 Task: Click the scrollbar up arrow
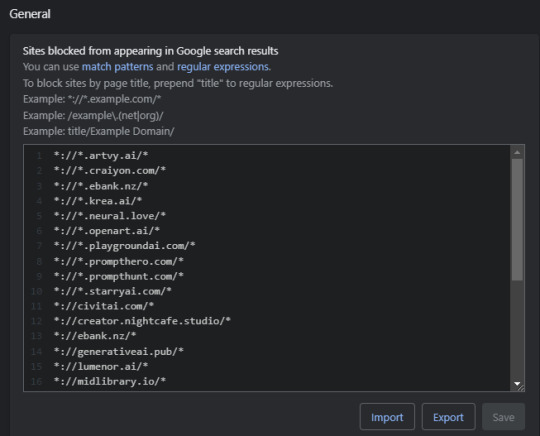517,152
